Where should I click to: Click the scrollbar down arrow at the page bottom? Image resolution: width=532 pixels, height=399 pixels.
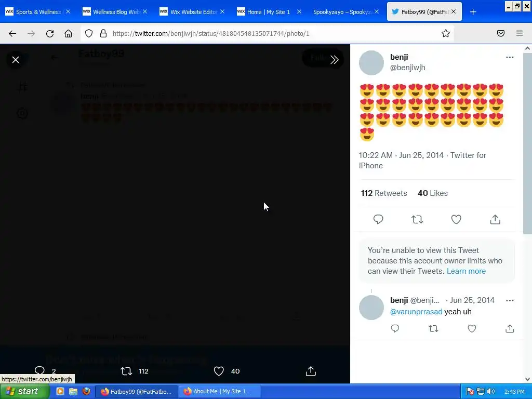click(527, 379)
